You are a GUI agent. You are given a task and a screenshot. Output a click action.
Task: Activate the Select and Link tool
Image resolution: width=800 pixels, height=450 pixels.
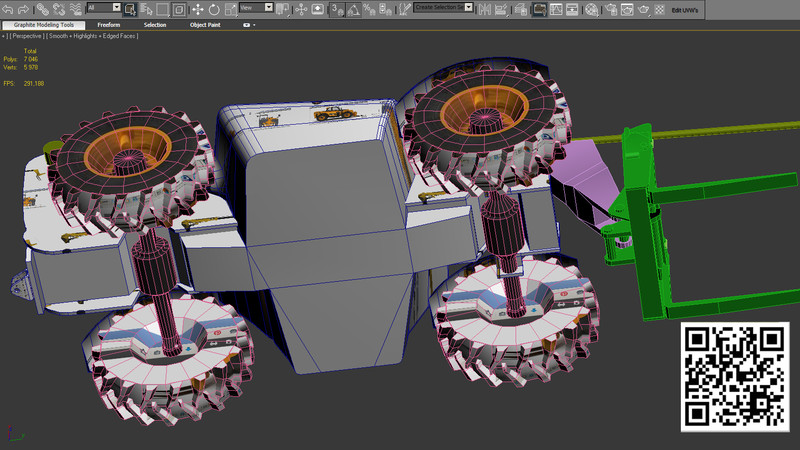pos(44,9)
